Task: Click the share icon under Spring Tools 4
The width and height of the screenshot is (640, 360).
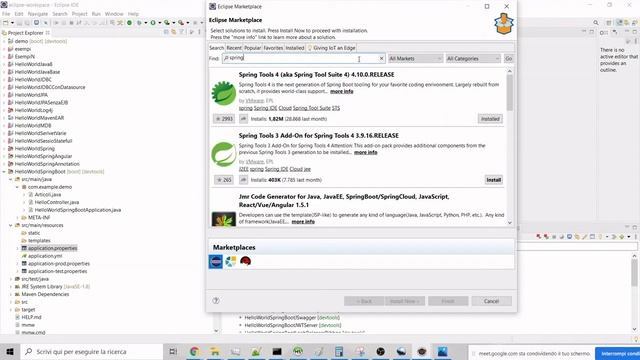Action: [243, 119]
